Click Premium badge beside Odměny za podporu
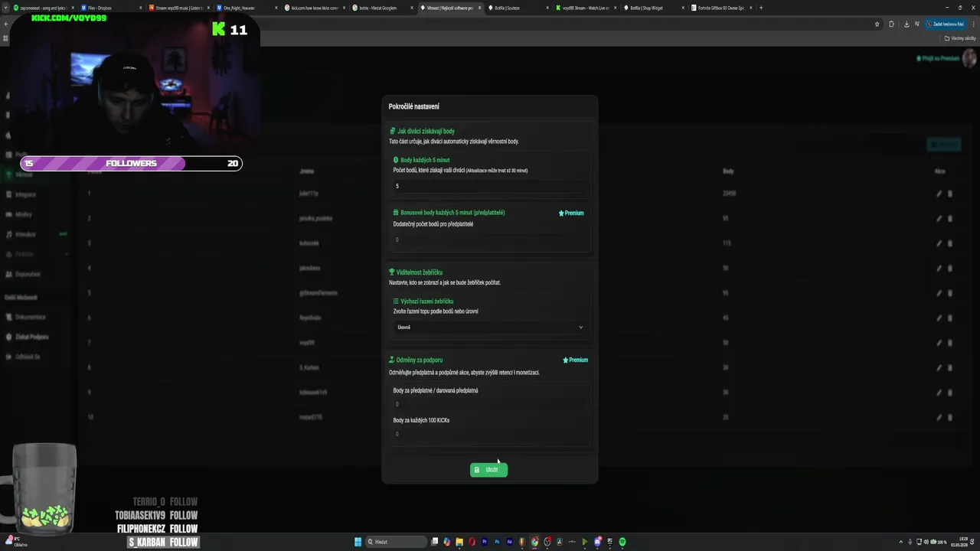The width and height of the screenshot is (980, 551). point(576,360)
